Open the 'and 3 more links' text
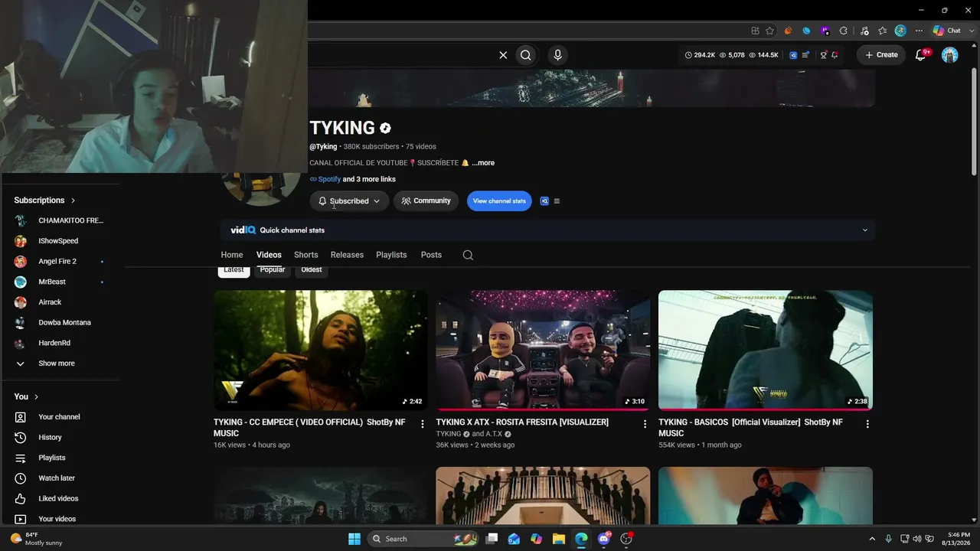 click(x=369, y=179)
